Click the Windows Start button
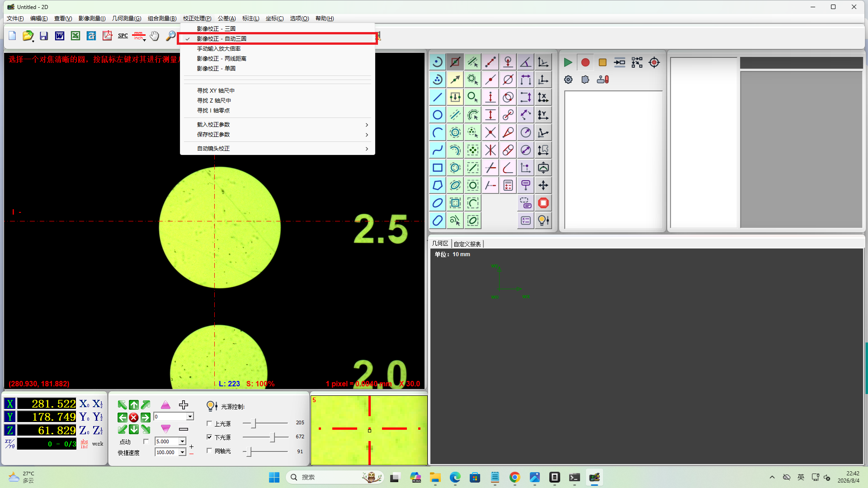 (274, 477)
